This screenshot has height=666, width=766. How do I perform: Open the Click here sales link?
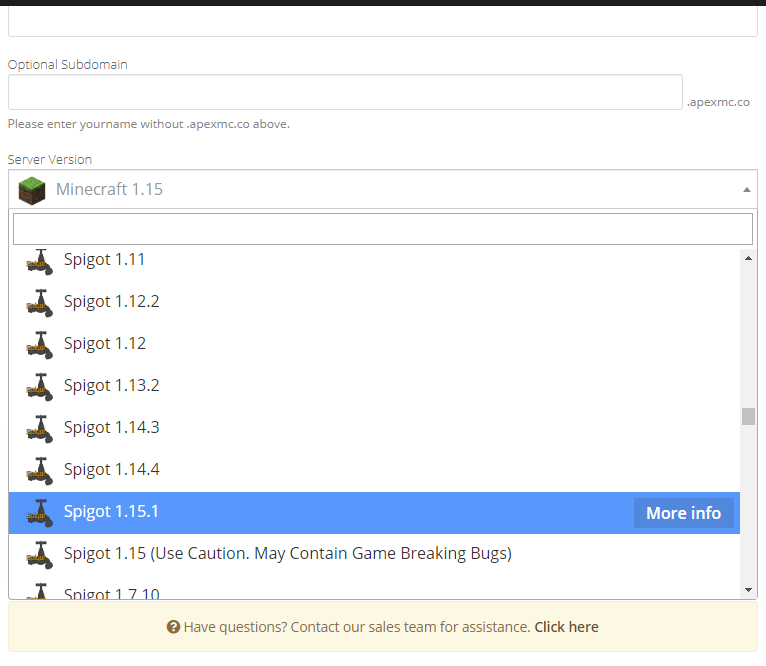pos(566,627)
